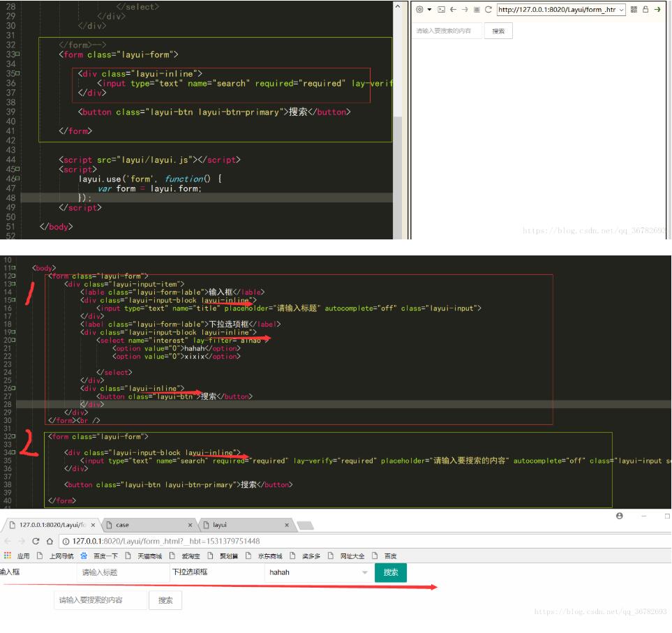Open the 百度一下 bookmark with paw icon
Screen dimensions: 672x633
[x=99, y=556]
